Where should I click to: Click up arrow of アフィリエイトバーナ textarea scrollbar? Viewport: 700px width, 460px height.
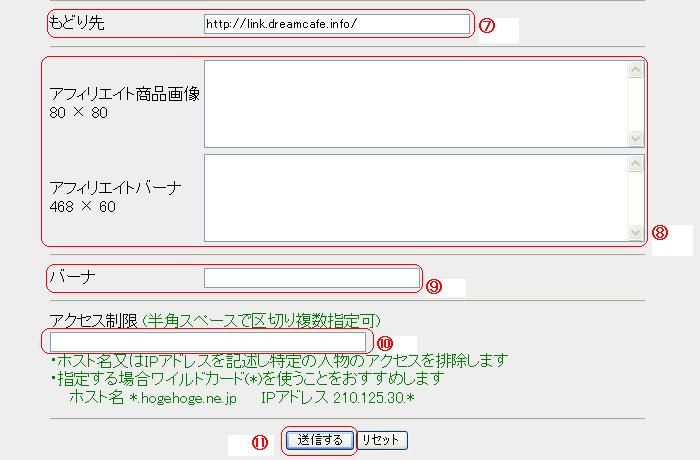635,163
